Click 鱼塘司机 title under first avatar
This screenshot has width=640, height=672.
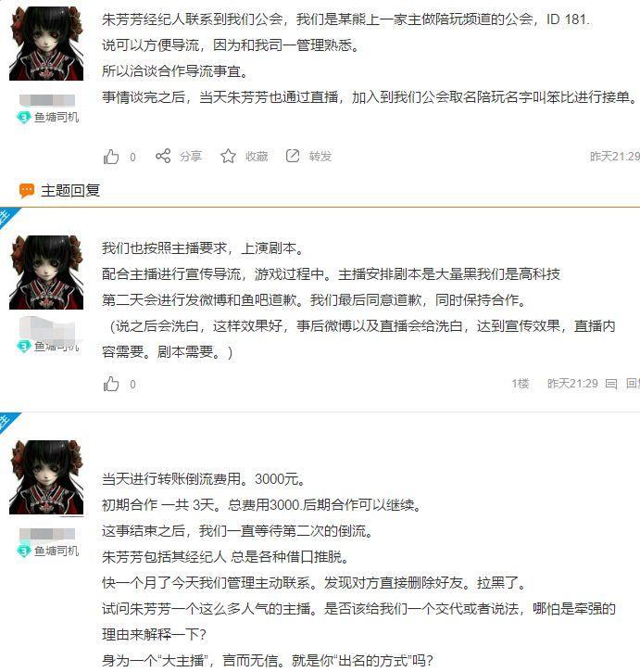[x=56, y=117]
